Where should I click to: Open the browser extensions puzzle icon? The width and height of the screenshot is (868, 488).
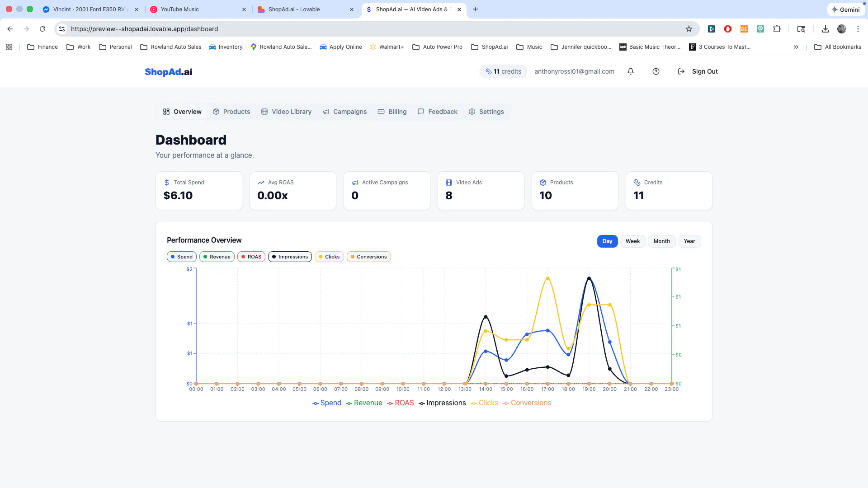coord(777,29)
